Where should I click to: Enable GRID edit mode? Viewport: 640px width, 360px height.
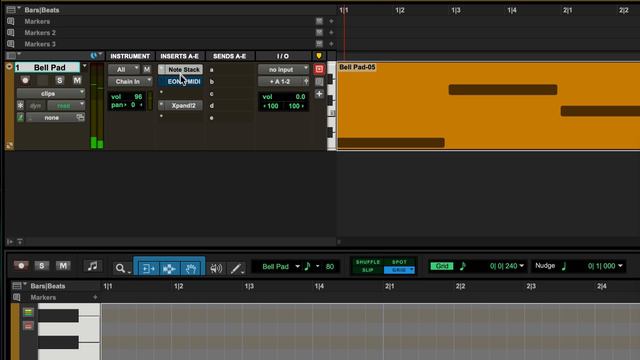click(x=399, y=270)
